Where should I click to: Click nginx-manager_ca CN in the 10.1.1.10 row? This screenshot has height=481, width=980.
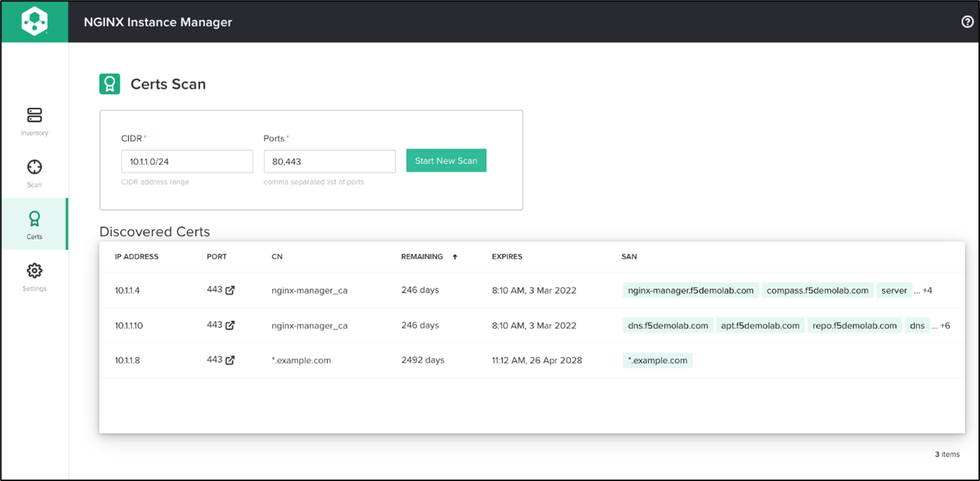[310, 326]
